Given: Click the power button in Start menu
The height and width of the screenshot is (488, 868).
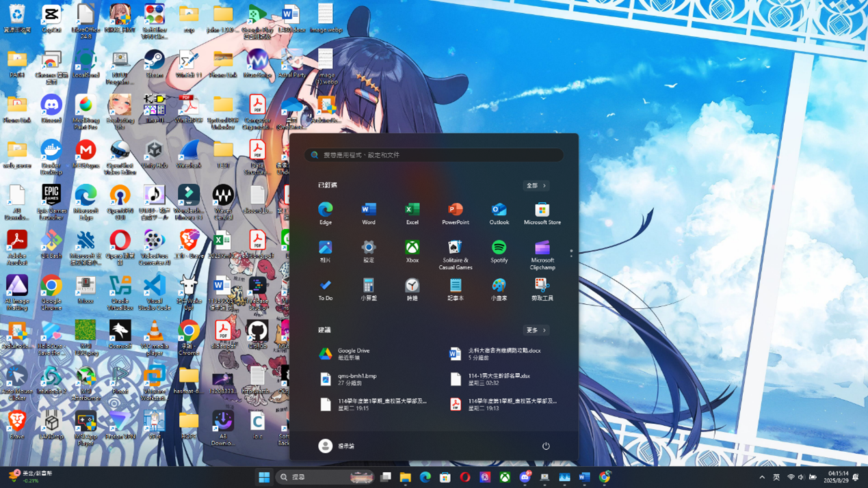Looking at the screenshot, I should pos(546,446).
